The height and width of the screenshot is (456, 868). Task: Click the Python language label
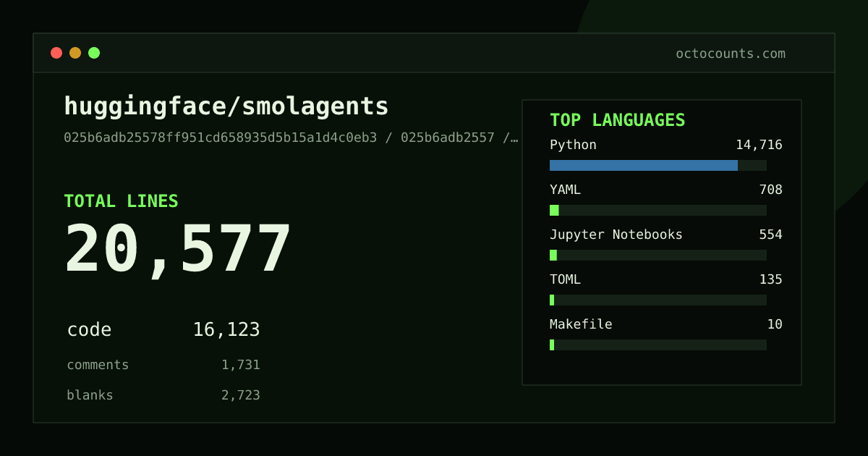tap(573, 145)
